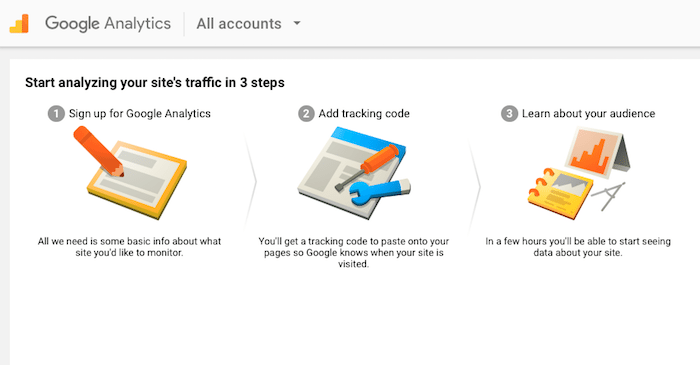Select the All accounts label
The image size is (700, 365).
click(x=239, y=24)
